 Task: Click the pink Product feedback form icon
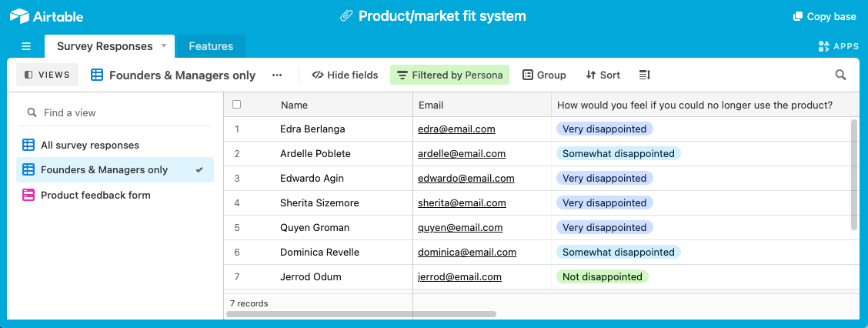point(28,195)
